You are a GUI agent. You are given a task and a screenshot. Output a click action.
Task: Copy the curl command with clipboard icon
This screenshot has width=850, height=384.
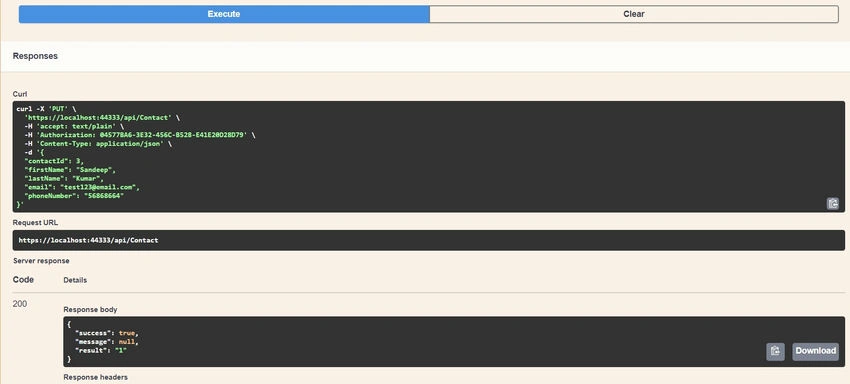click(833, 203)
